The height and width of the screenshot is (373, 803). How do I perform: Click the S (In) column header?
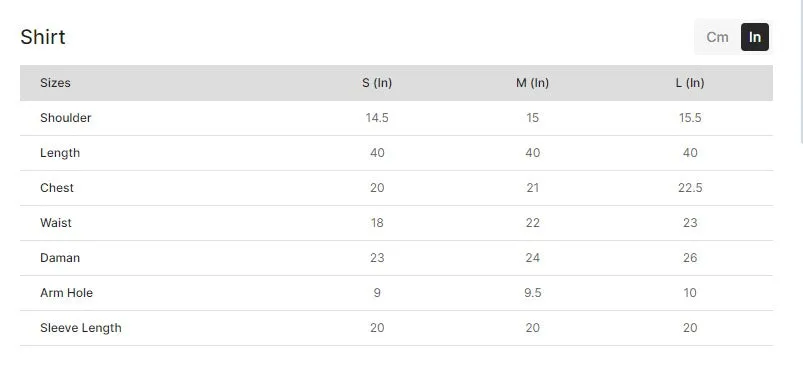(x=377, y=82)
